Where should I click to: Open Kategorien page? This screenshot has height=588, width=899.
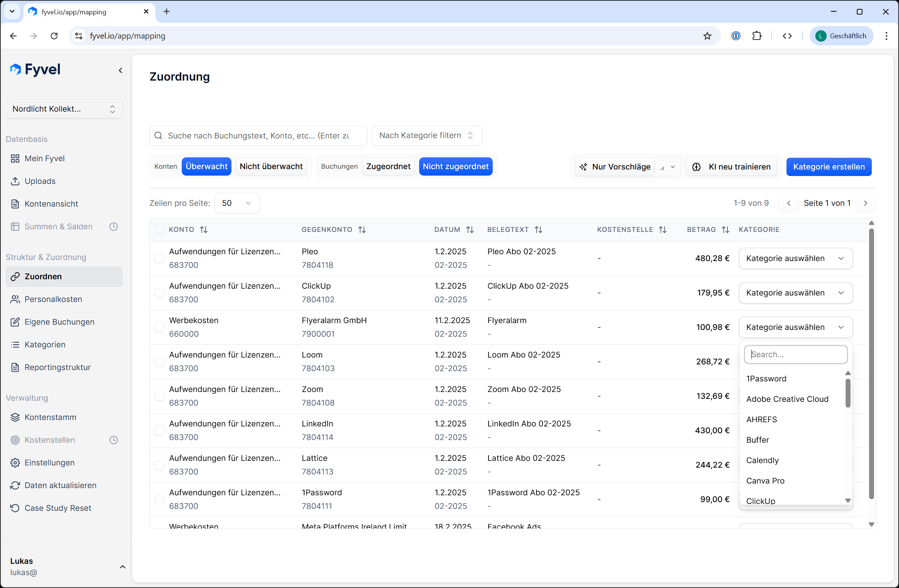tap(45, 345)
